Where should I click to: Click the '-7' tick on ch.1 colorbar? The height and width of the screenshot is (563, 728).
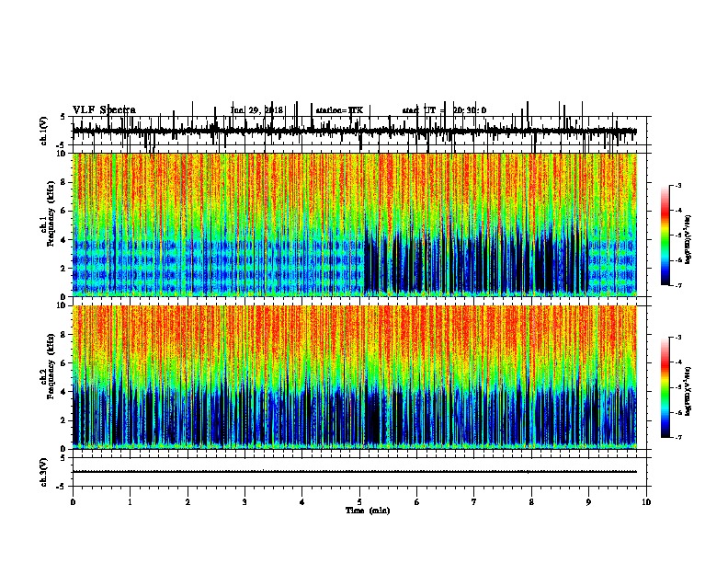(677, 285)
